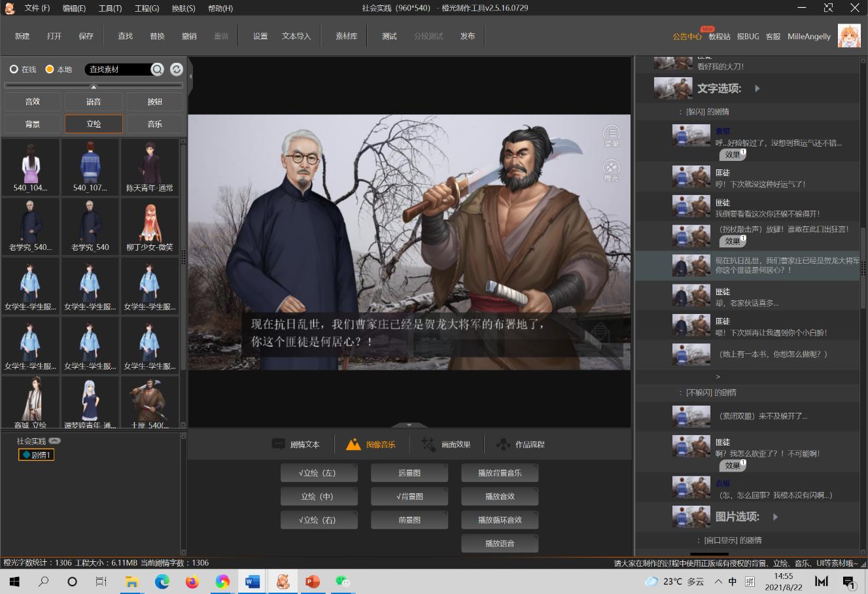This screenshot has height=594, width=868.
Task: Click the search magnifier icon beside 查找素材
Action: 157,69
